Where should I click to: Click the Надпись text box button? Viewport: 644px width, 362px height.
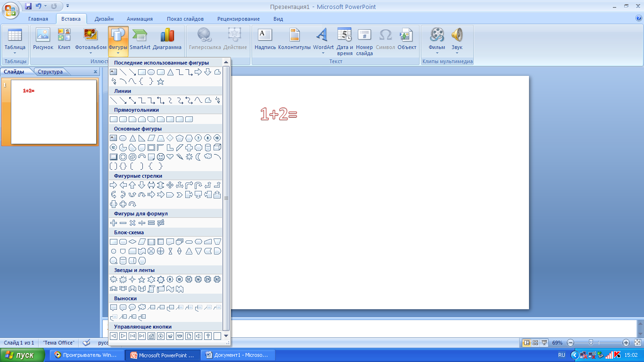[265, 39]
